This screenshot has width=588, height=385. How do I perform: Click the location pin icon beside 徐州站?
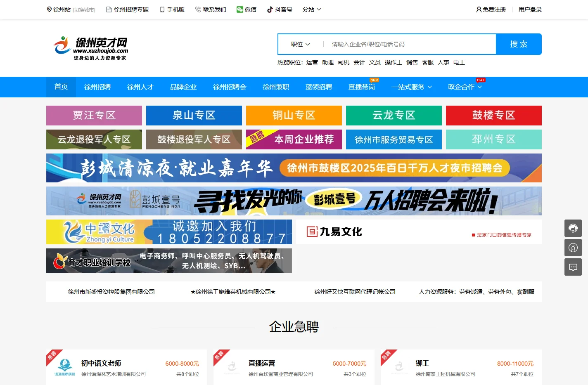coord(49,9)
